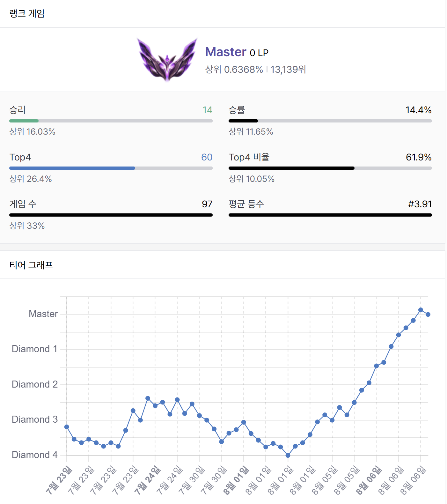447x504 pixels.
Task: Click the 상위 0.6368% percentile text
Action: tap(234, 69)
